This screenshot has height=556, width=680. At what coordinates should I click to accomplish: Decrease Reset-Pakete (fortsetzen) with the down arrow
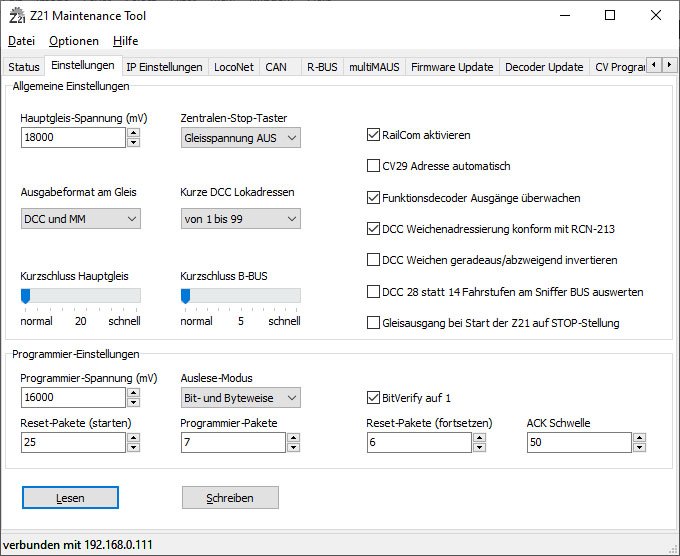pos(479,447)
